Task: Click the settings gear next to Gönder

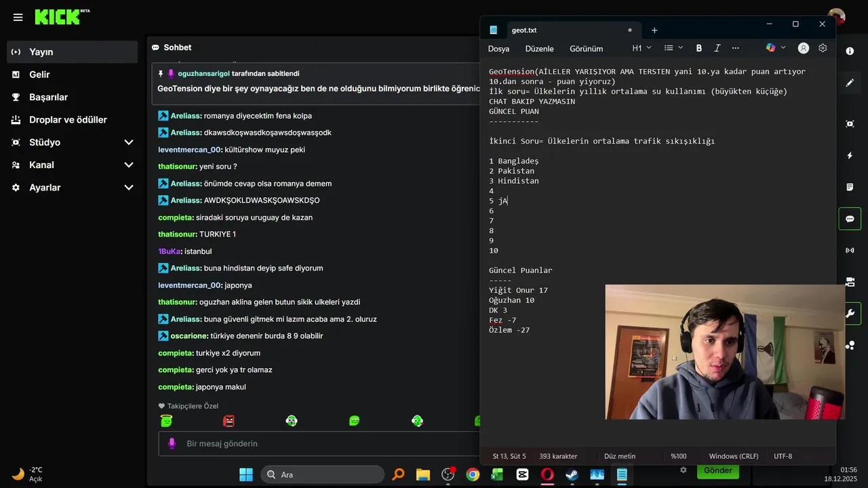Action: 684,470
